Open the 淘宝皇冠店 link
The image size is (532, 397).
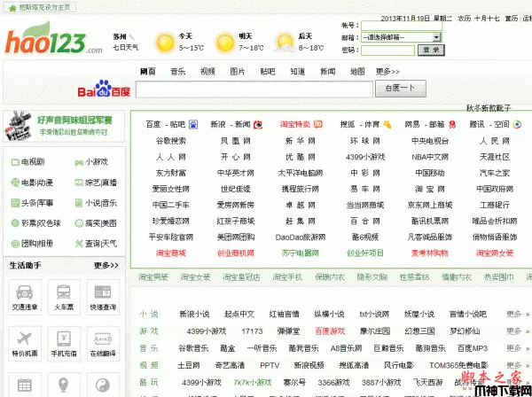[x=241, y=277]
